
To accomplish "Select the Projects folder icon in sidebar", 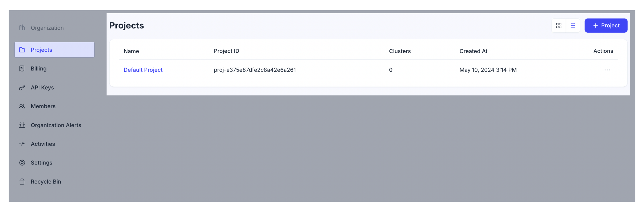I will point(22,50).
